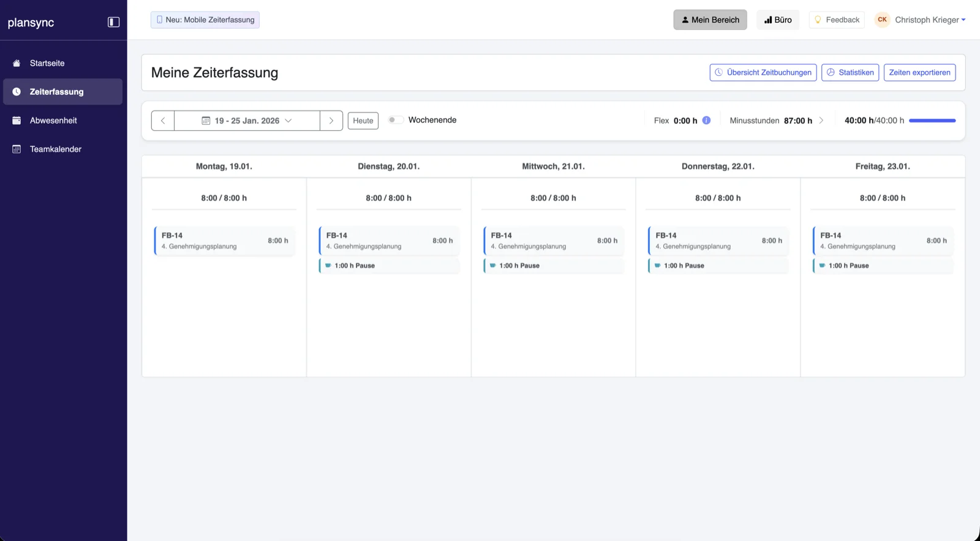The image size is (980, 541).
Task: Open the 19 - 25 Jan. 2026 date dropdown
Action: (x=247, y=121)
